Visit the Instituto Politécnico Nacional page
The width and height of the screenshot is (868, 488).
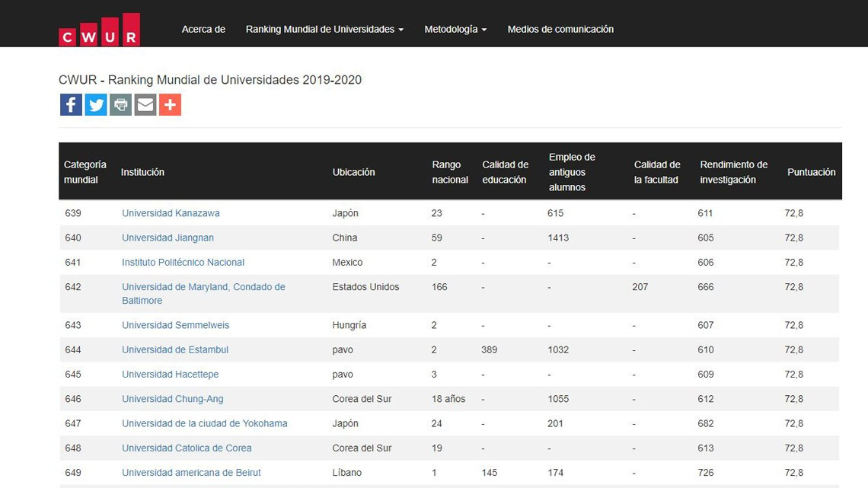183,262
